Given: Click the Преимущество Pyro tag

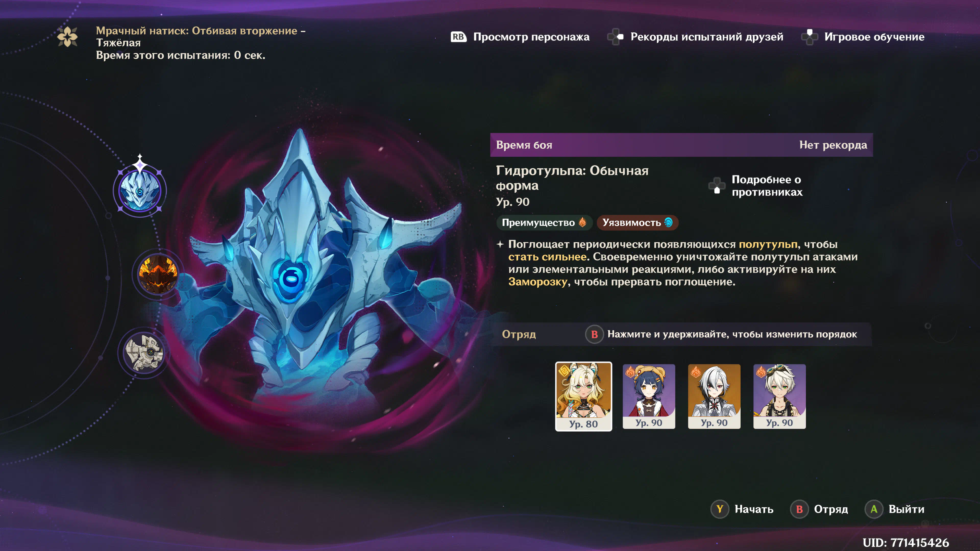Looking at the screenshot, I should (x=544, y=222).
